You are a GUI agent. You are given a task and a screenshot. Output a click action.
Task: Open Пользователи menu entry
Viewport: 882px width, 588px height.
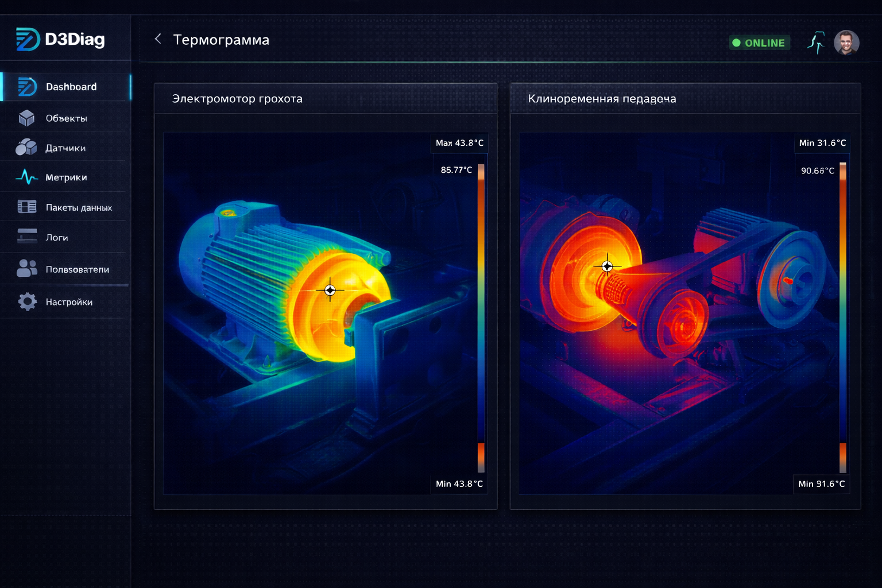click(66, 269)
